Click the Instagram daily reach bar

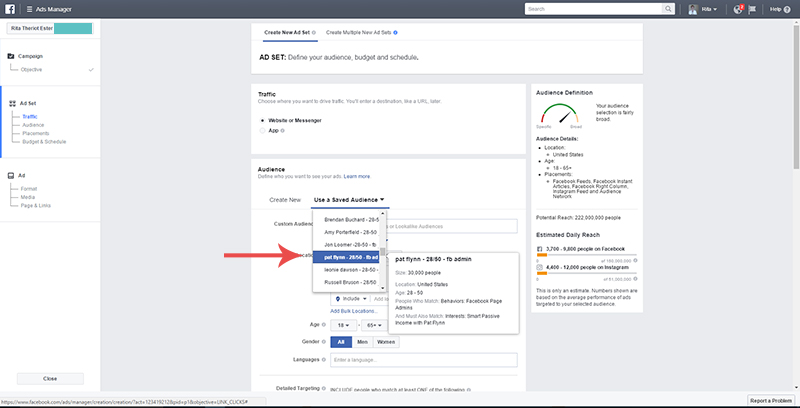click(586, 273)
